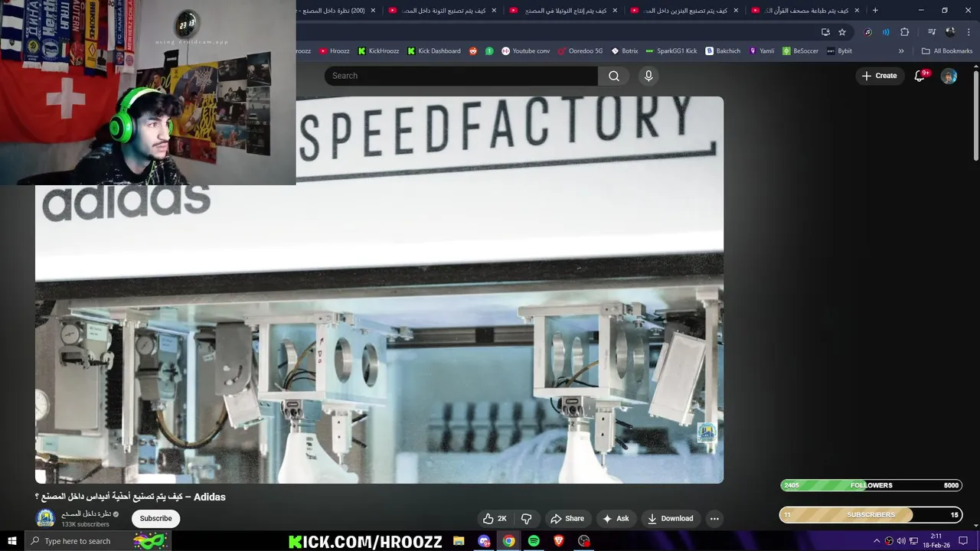The height and width of the screenshot is (551, 980).
Task: Switch to the 'البنزين' video tab
Action: [x=684, y=11]
